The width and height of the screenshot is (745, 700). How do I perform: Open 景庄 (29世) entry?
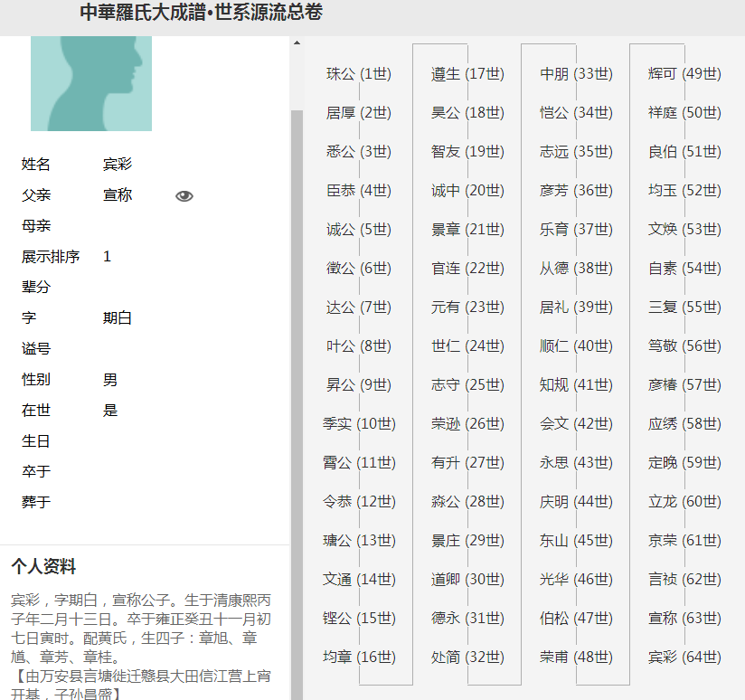pos(467,541)
